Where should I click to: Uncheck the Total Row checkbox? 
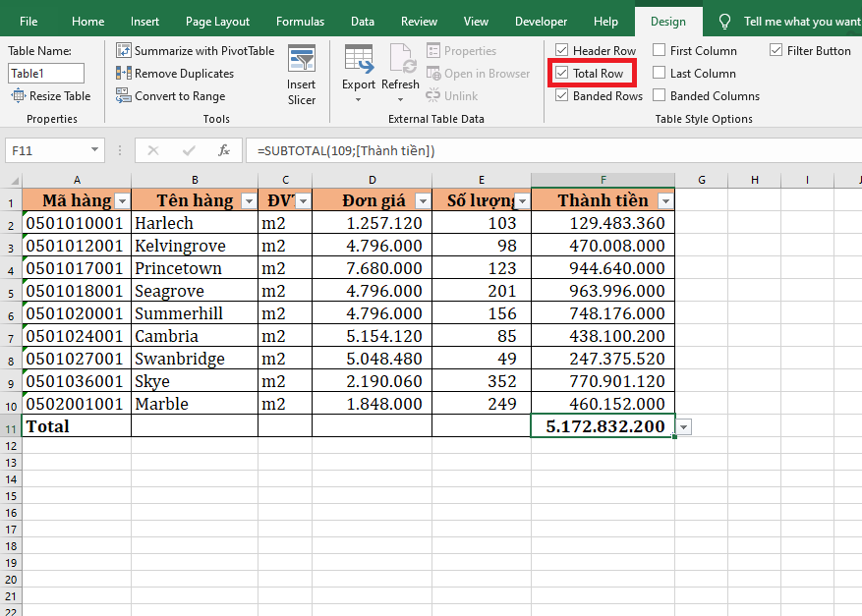561,73
